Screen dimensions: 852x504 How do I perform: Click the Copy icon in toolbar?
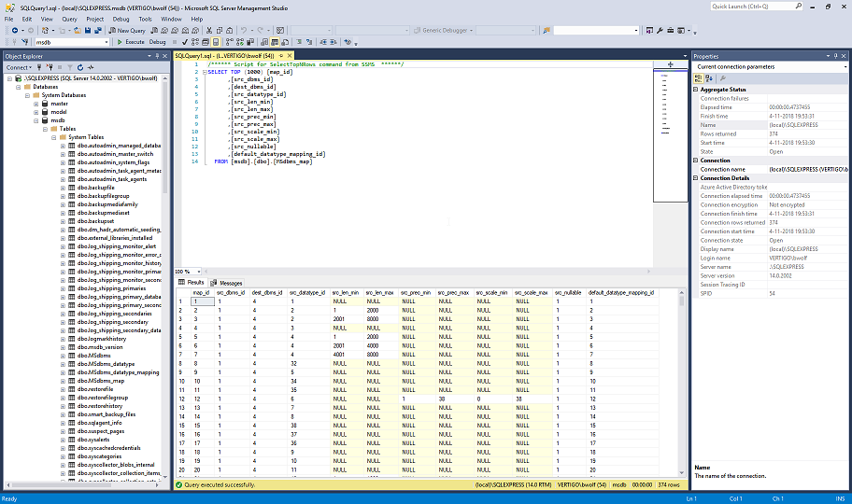[x=220, y=31]
